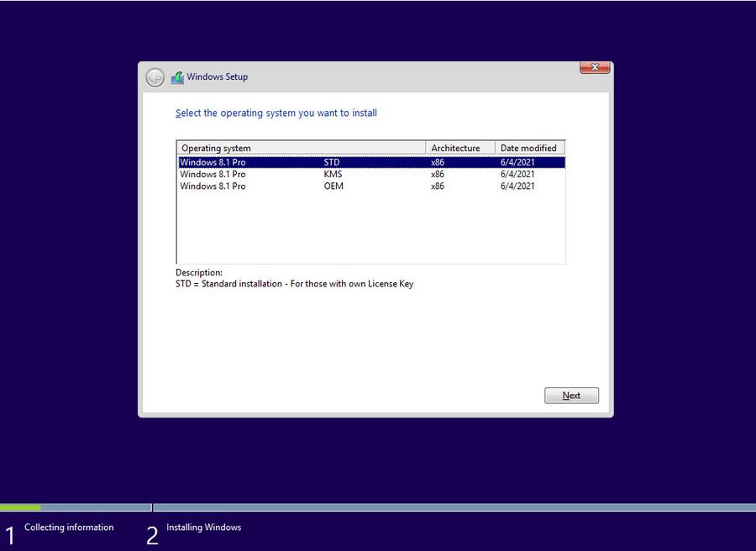Click the back navigation arrow icon

coord(155,76)
